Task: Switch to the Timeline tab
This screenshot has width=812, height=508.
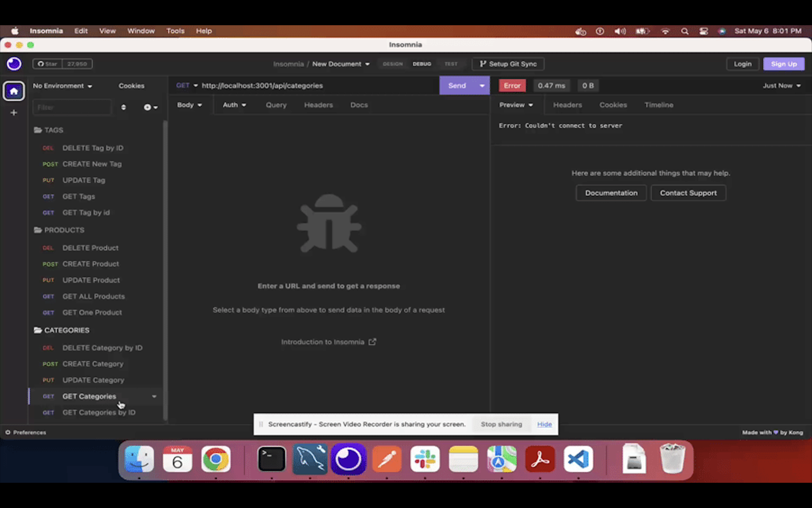Action: tap(659, 105)
